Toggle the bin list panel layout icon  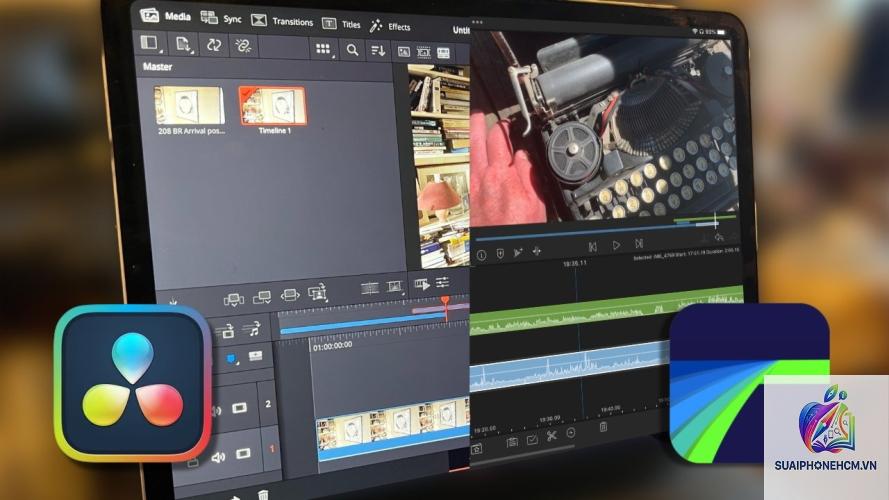coord(150,43)
